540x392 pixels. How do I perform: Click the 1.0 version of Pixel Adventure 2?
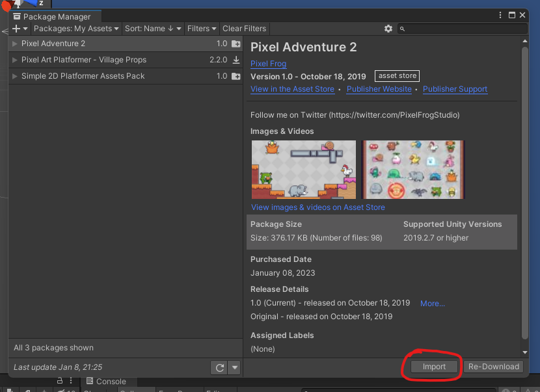coord(222,44)
